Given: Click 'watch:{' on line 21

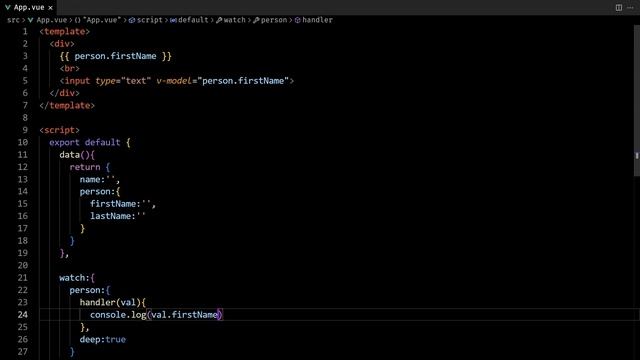Looking at the screenshot, I should 77,278.
